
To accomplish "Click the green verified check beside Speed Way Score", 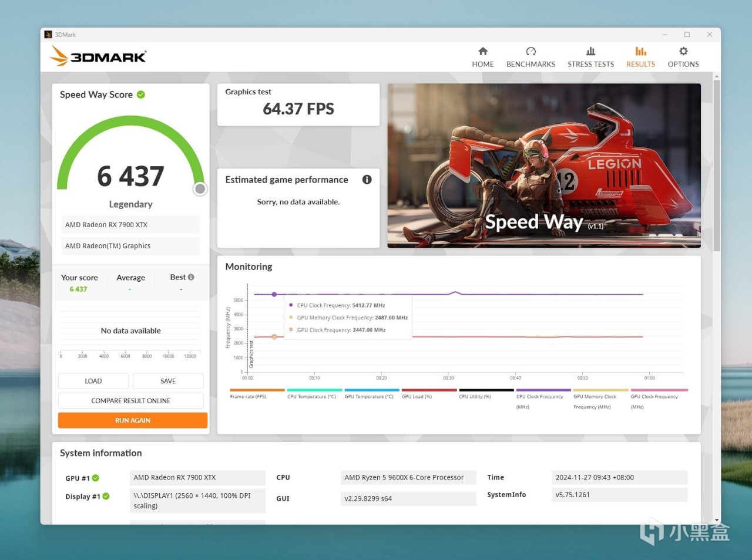I will (141, 95).
